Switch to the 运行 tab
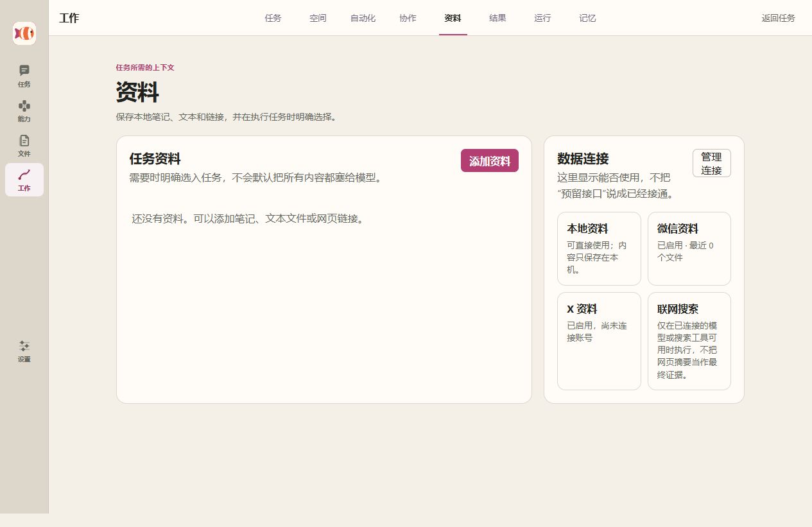Image resolution: width=812 pixels, height=527 pixels. [542, 18]
